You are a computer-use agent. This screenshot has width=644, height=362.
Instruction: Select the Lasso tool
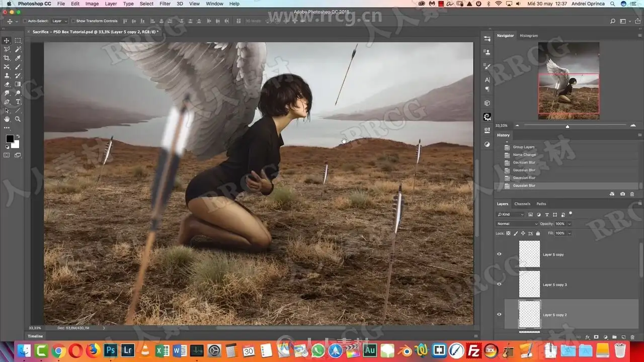[x=7, y=49]
